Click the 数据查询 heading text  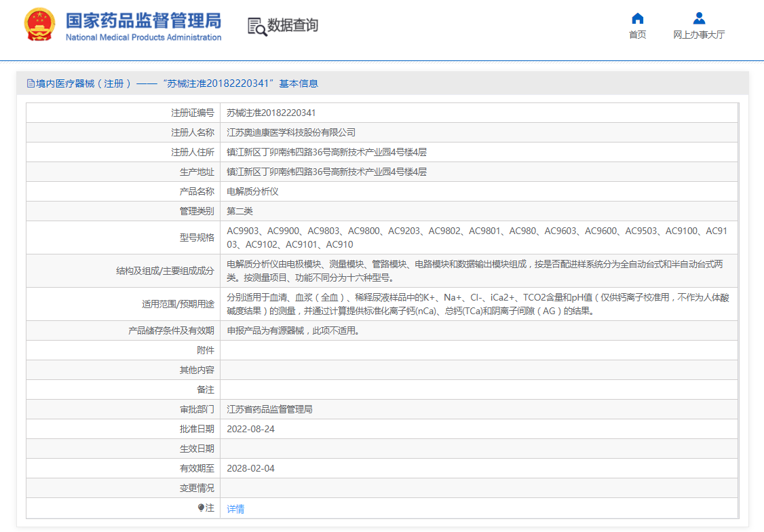pos(292,26)
